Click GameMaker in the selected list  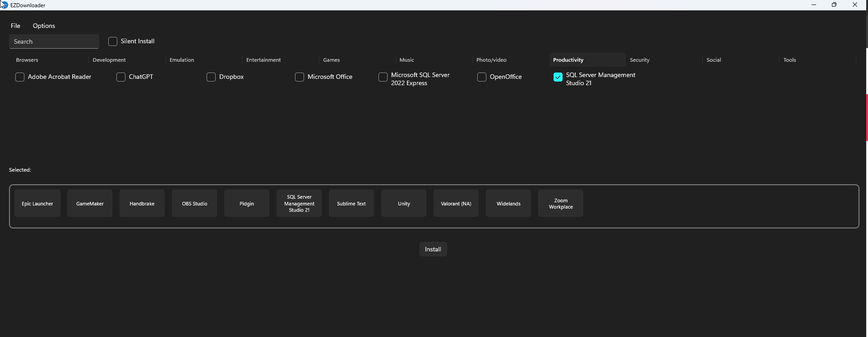tap(90, 203)
